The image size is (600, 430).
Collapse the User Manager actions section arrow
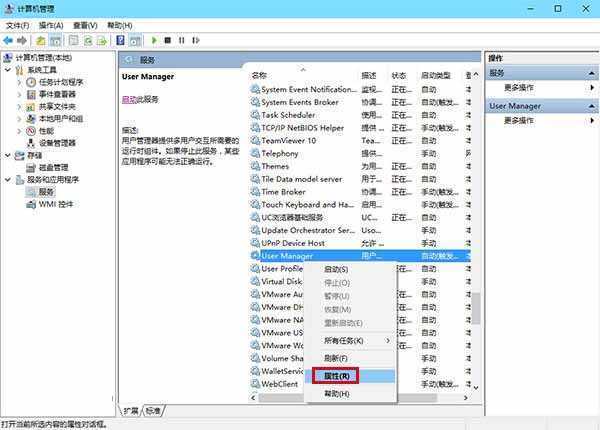point(592,106)
